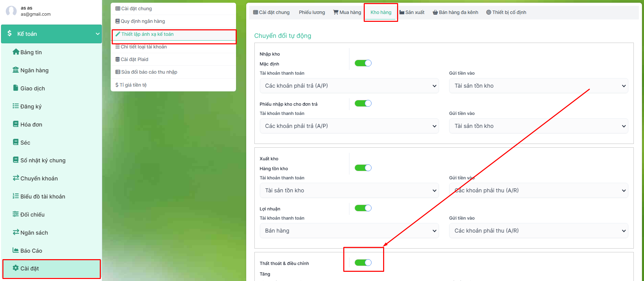Open the Bán hàng payment account dropdown
The height and width of the screenshot is (281, 644).
pyautogui.click(x=349, y=231)
